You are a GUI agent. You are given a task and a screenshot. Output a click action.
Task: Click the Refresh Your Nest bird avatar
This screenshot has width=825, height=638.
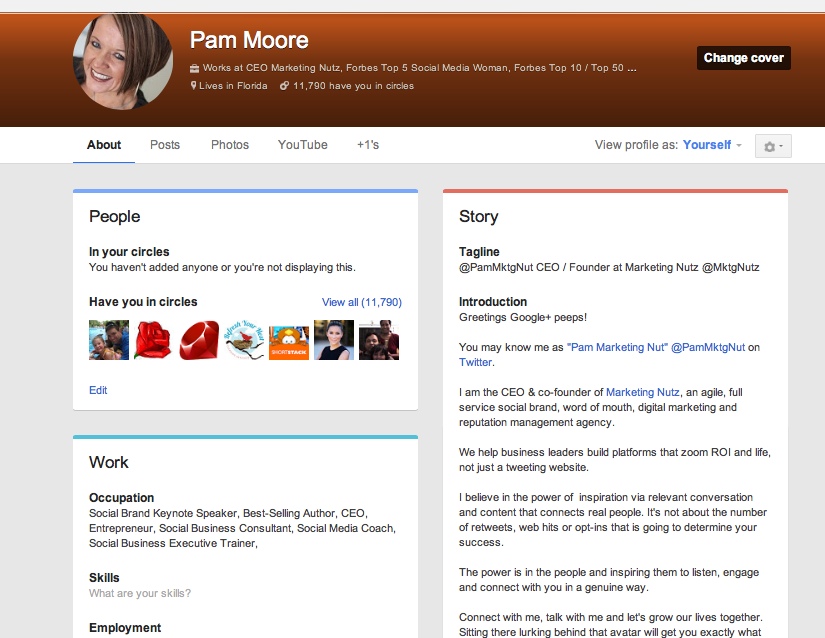tap(244, 340)
